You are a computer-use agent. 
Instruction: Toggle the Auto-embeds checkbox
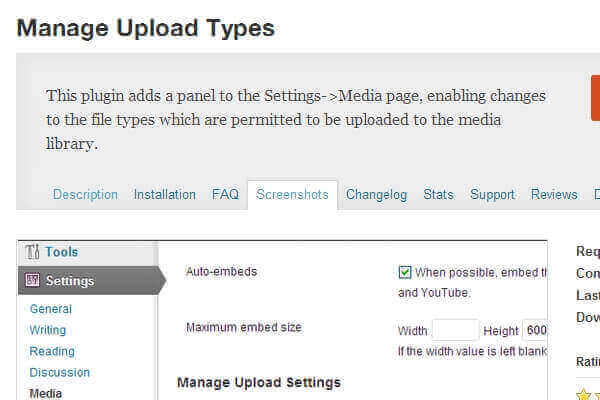(x=405, y=272)
